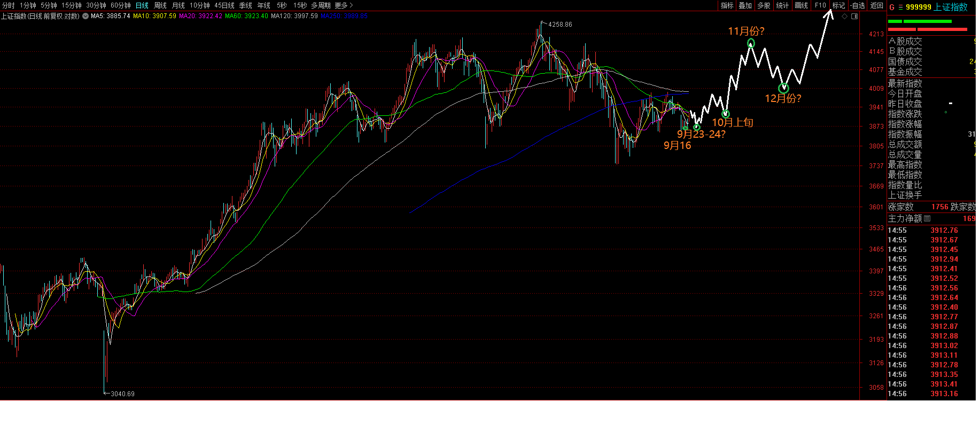
Task: Click the 标记 mark button
Action: pyautogui.click(x=839, y=5)
